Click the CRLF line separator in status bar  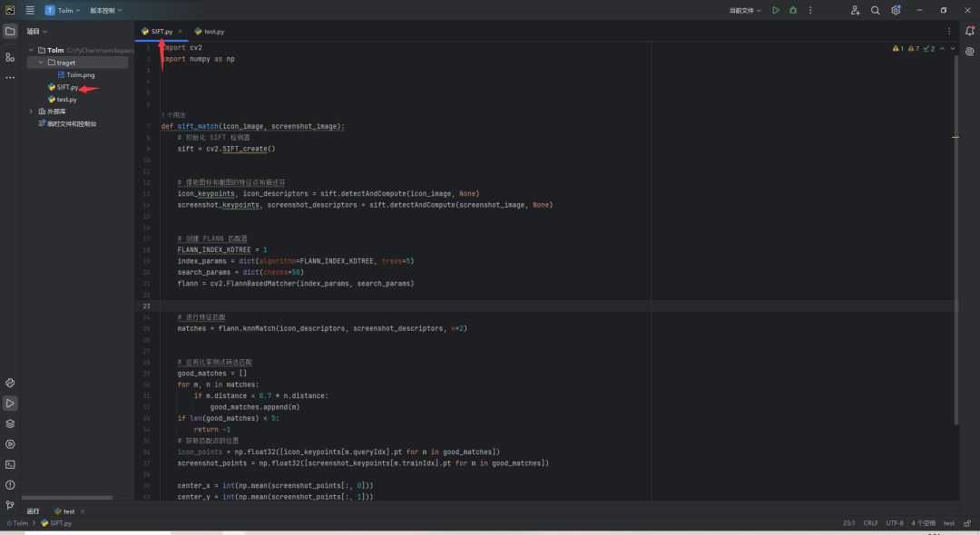click(870, 523)
